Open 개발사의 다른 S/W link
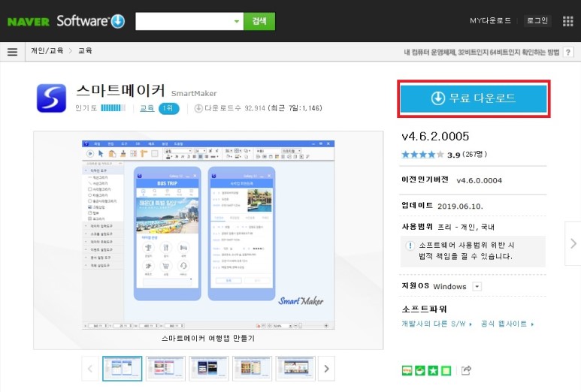Viewport: 581px width, 392px height. 437,324
